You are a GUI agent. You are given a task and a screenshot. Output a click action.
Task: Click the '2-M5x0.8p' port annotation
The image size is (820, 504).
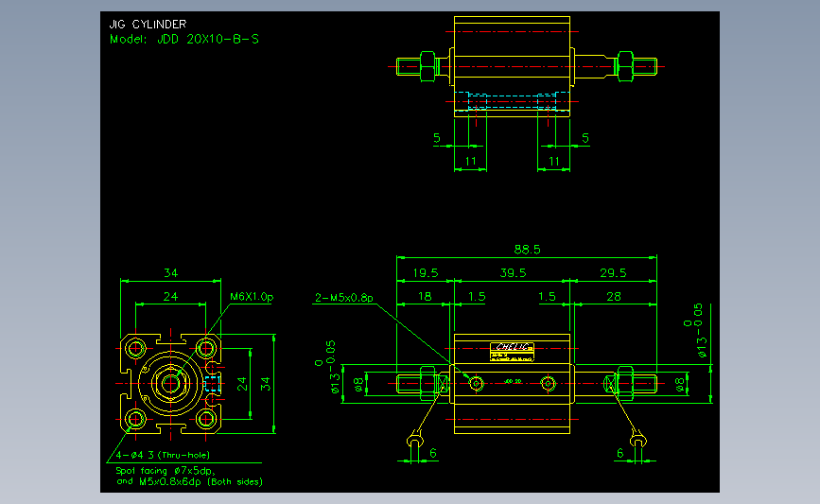coord(344,298)
